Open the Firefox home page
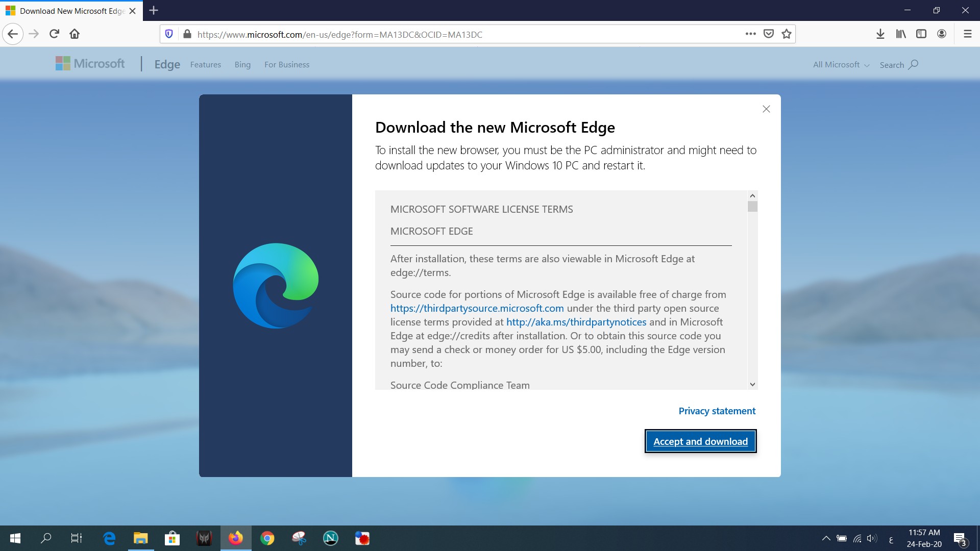This screenshot has width=980, height=551. click(x=75, y=34)
